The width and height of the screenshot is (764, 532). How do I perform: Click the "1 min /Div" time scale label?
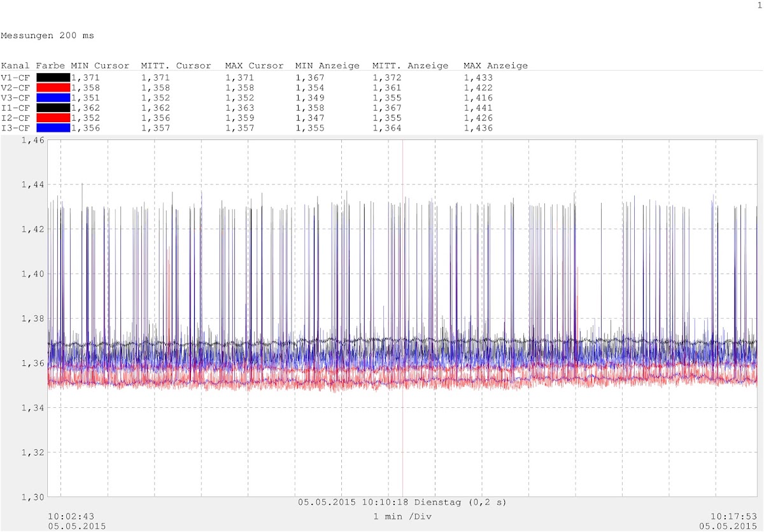tap(402, 516)
